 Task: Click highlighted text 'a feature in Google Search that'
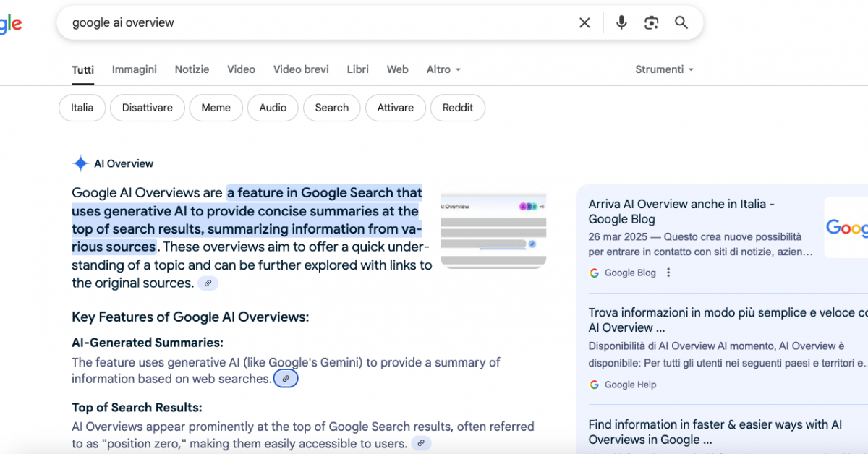[x=325, y=193]
